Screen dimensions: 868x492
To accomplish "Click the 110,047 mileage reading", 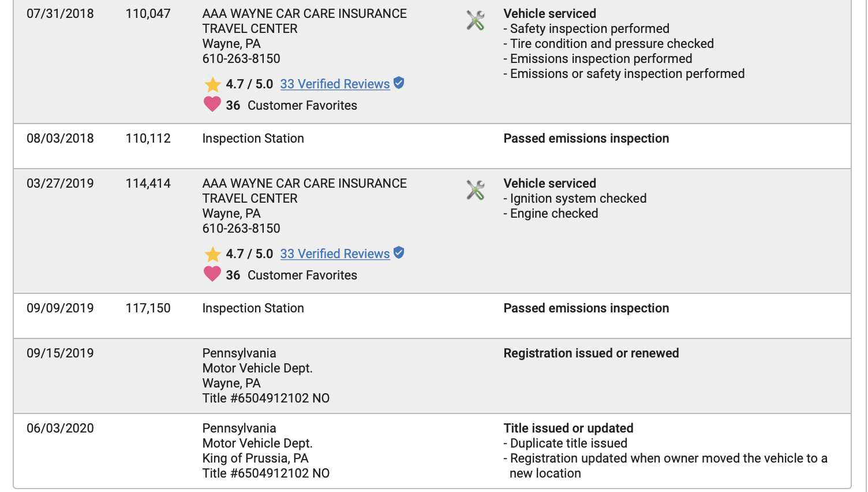I will [148, 14].
